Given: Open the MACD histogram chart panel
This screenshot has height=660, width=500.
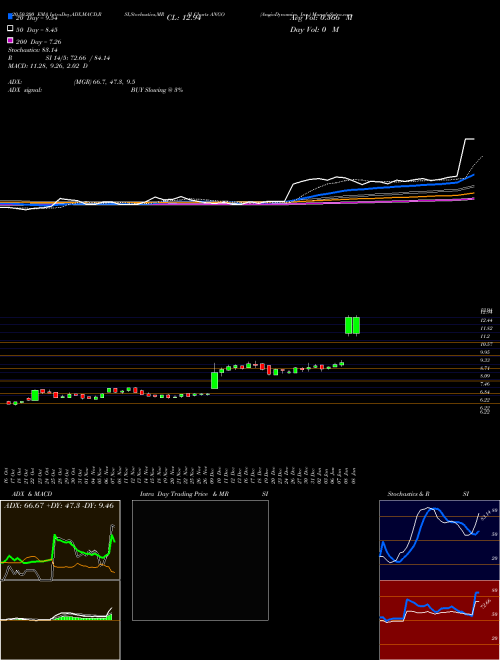Looking at the screenshot, I should tap(60, 620).
